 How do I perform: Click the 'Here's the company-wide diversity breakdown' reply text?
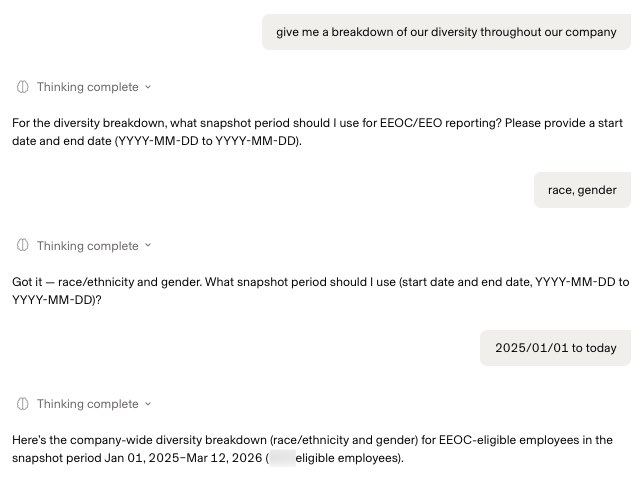pos(312,449)
